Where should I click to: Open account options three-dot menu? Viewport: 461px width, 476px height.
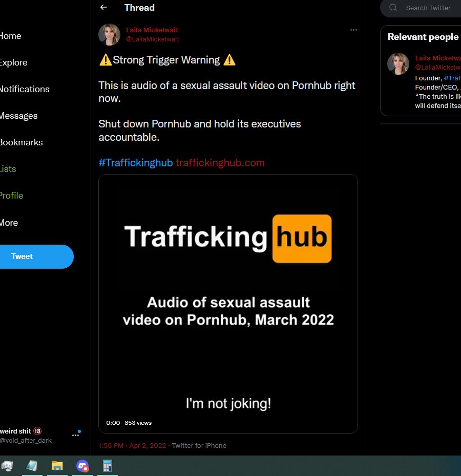coord(75,435)
